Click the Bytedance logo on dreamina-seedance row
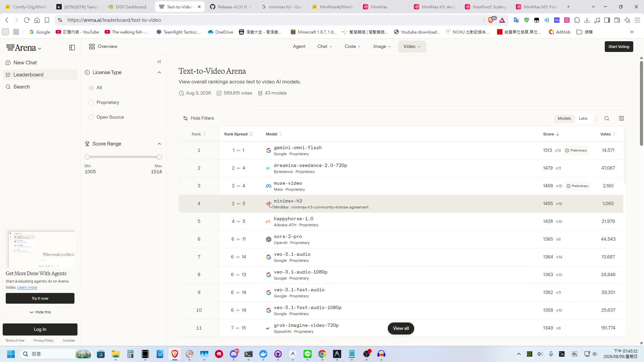Screen dimensions: 644x362 coord(268,168)
